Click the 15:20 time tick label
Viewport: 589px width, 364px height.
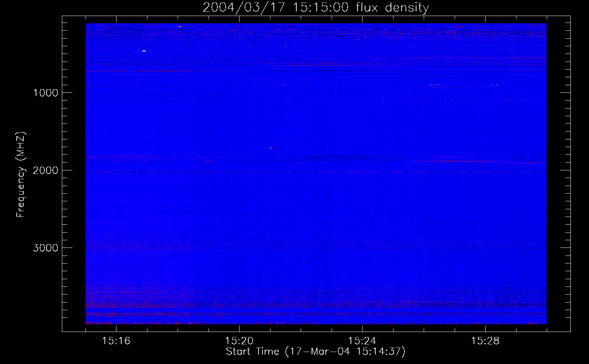239,341
